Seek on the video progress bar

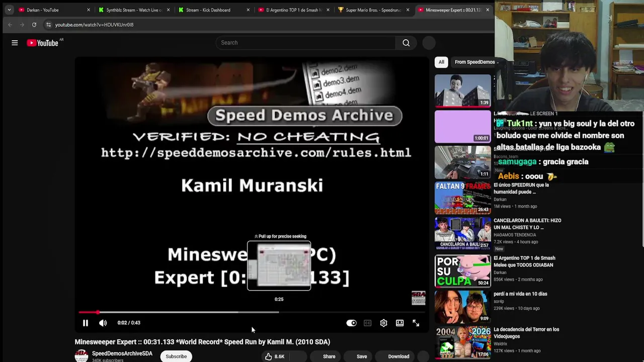pyautogui.click(x=252, y=312)
